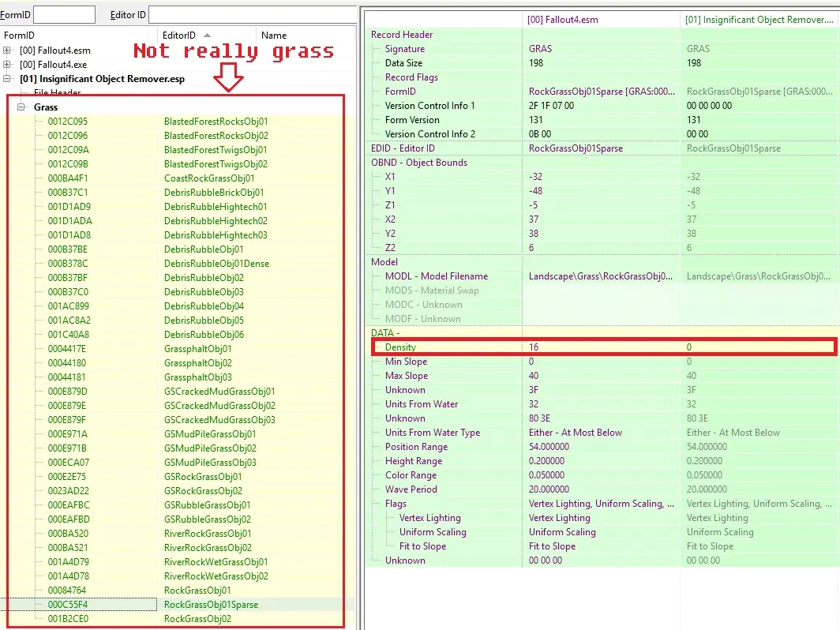840x630 pixels.
Task: Select the CoastRockGrassObj01 record
Action: 209,178
